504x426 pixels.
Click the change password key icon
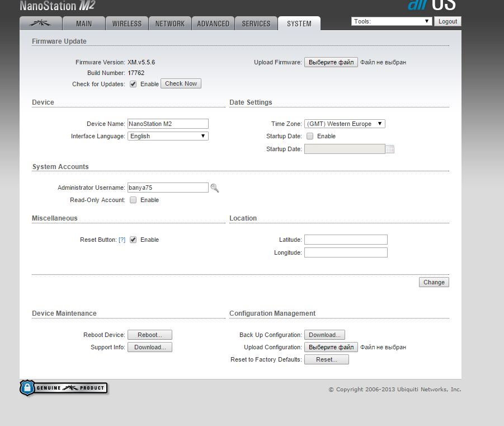pos(215,188)
